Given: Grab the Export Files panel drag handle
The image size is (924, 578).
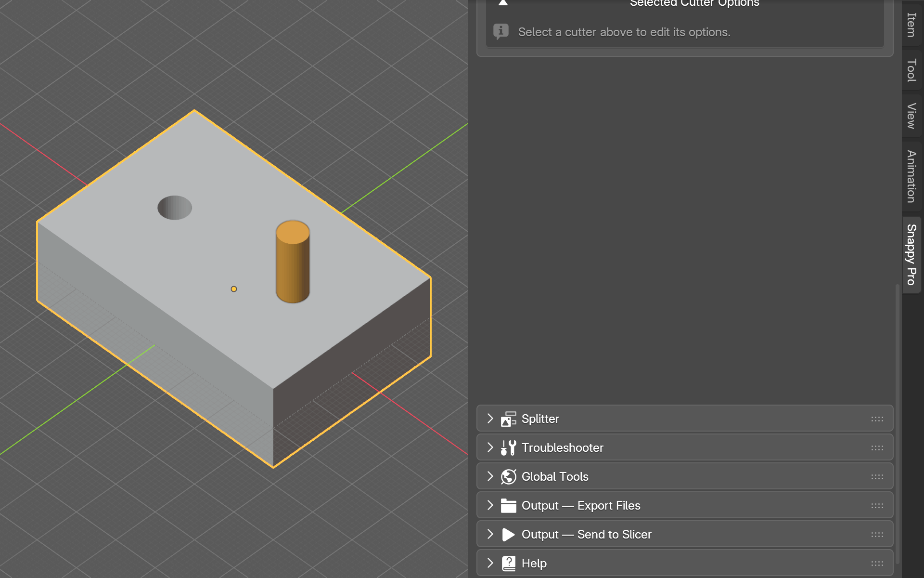Looking at the screenshot, I should click(x=877, y=506).
